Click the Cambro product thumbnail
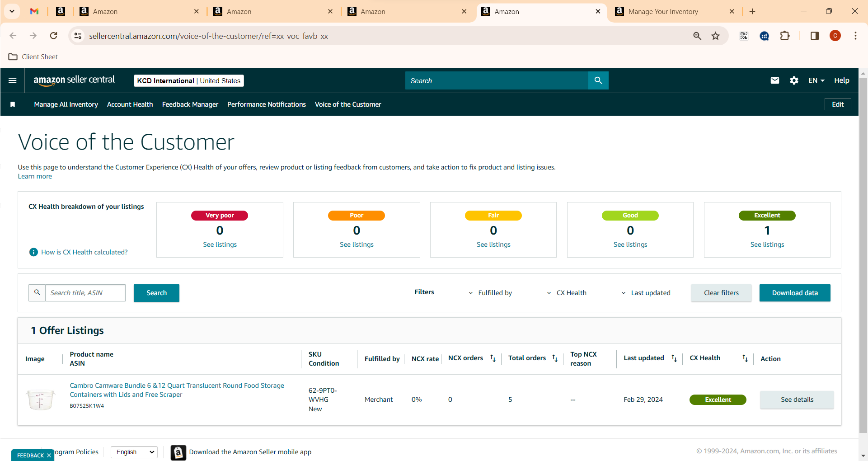The image size is (868, 461). 41,400
